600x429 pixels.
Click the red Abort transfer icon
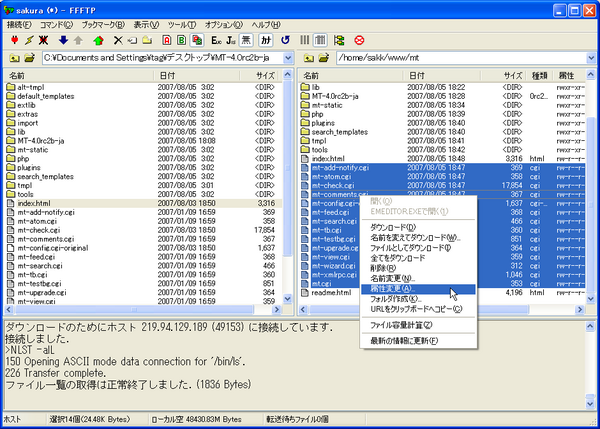pyautogui.click(x=359, y=40)
